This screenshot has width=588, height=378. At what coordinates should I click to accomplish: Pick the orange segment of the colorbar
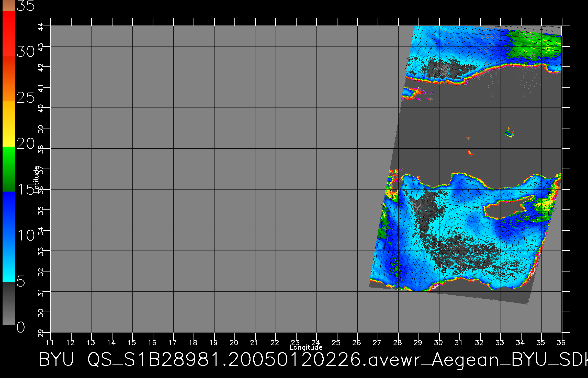[9, 79]
